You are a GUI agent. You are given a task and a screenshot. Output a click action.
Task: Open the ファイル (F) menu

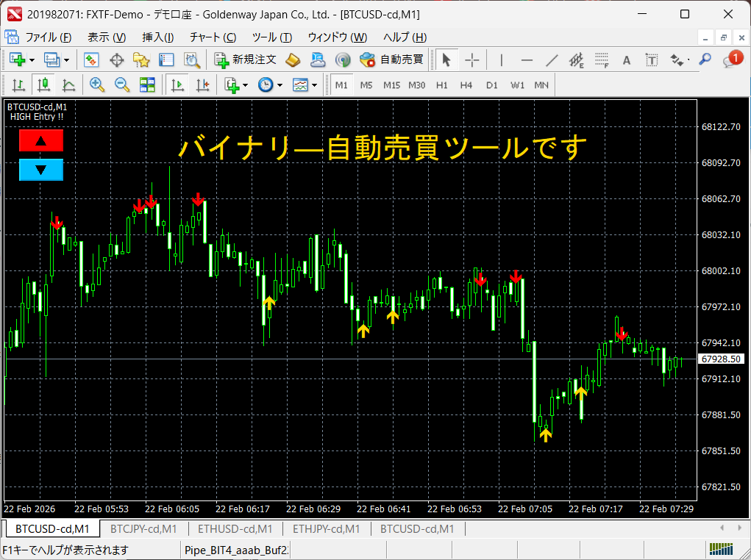(x=48, y=37)
